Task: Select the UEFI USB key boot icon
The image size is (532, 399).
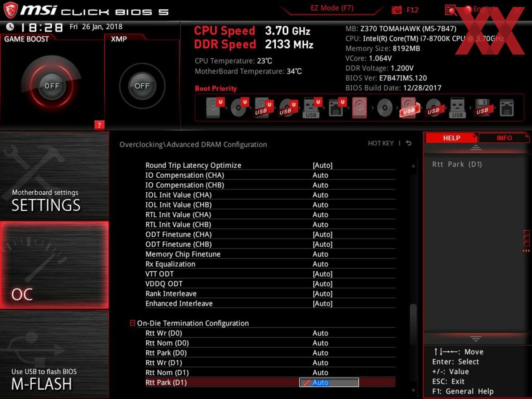Action: [312, 108]
